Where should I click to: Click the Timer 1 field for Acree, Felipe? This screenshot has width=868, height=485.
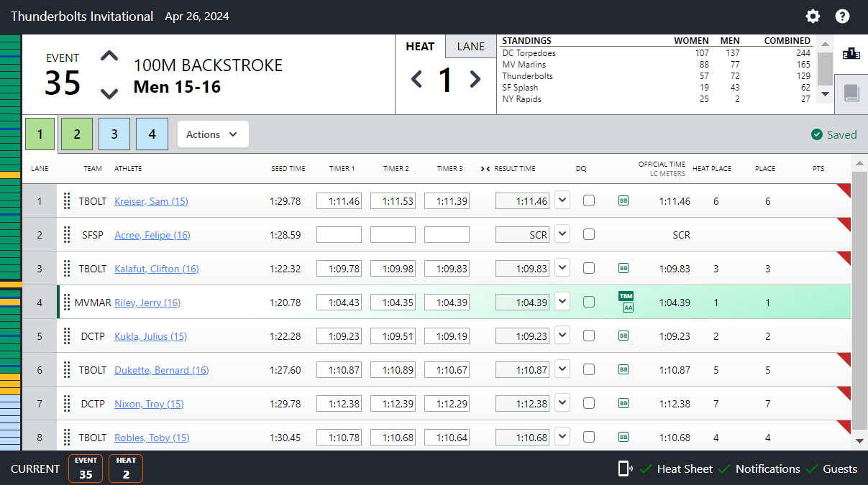[339, 235]
